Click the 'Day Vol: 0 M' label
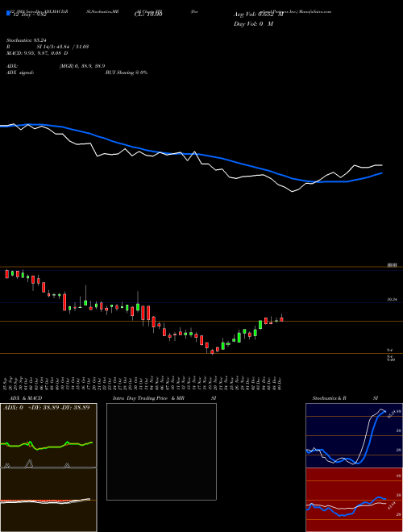The height and width of the screenshot is (532, 403). (253, 24)
